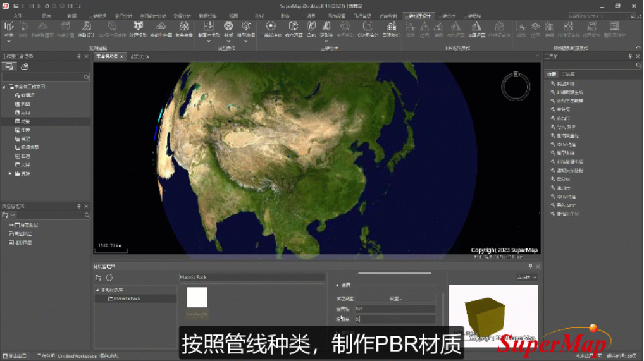Switch to the second scene document tab
The height and width of the screenshot is (361, 644).
click(137, 56)
